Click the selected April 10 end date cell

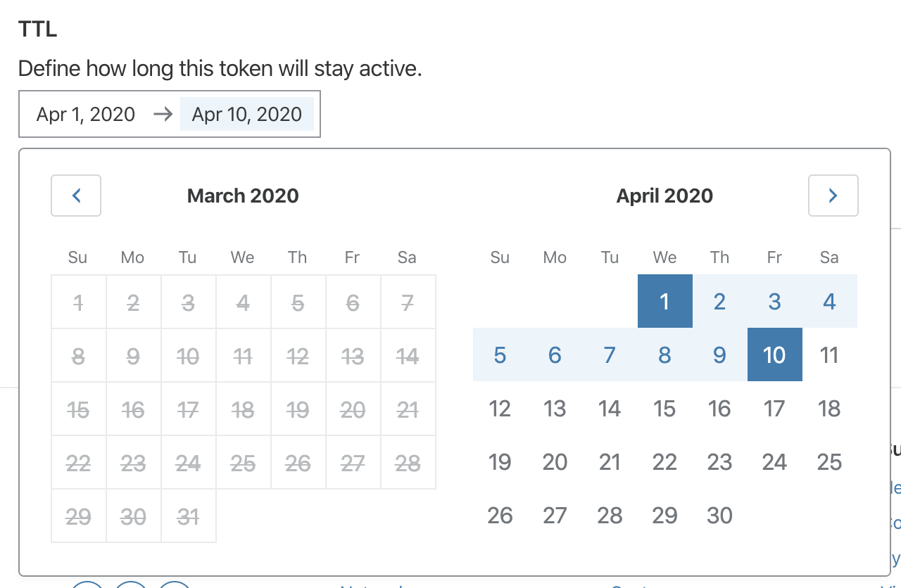774,354
